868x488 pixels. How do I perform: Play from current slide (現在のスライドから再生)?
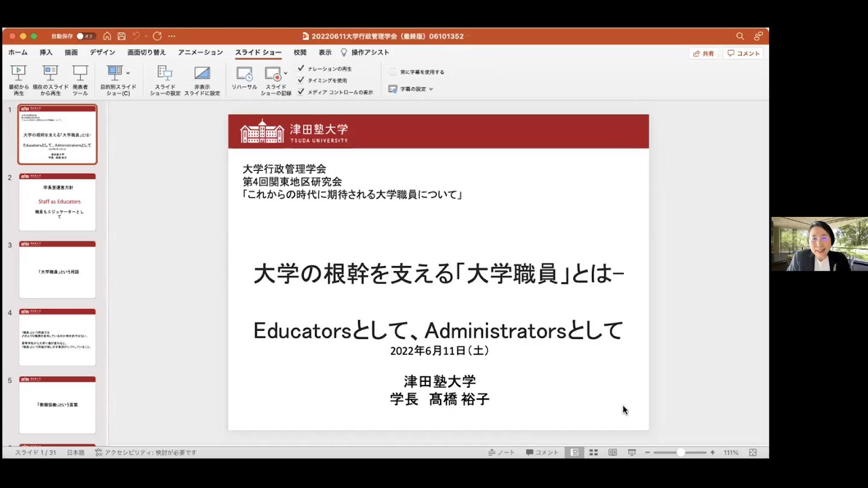click(50, 80)
